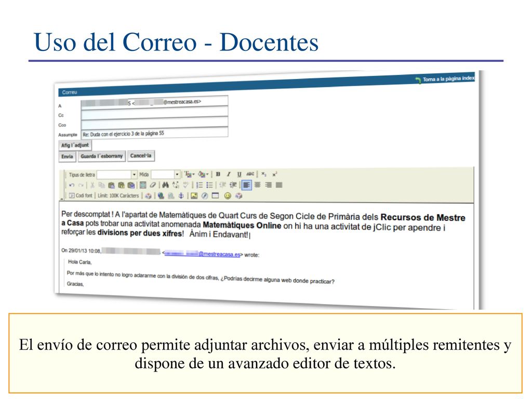532x399 pixels.
Task: Click Afig l'adjunt attachment button
Action: 75,145
